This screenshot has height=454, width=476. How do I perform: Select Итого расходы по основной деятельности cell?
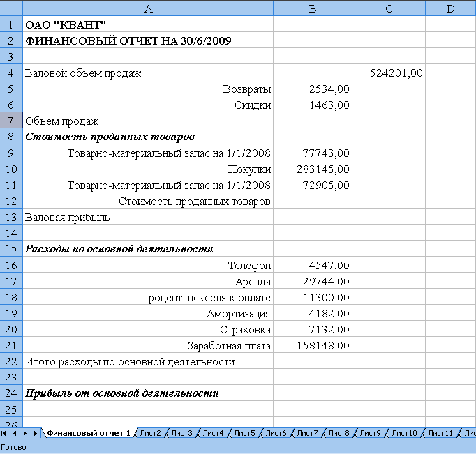(148, 361)
